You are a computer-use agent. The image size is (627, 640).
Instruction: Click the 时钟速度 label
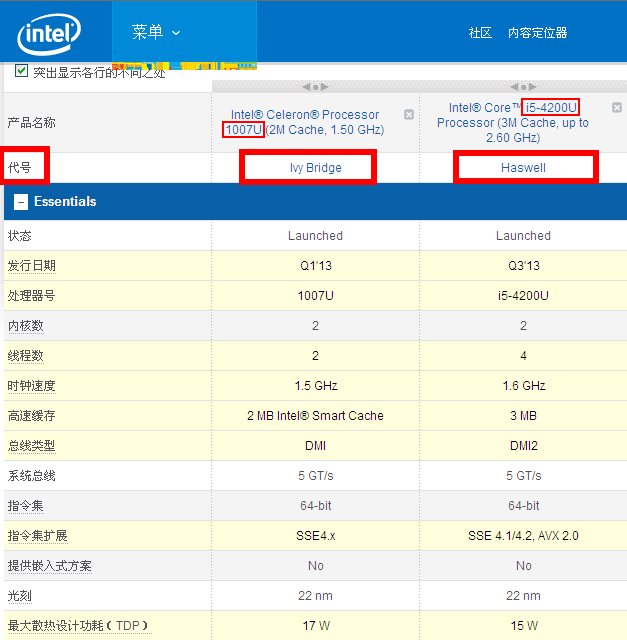(31, 386)
